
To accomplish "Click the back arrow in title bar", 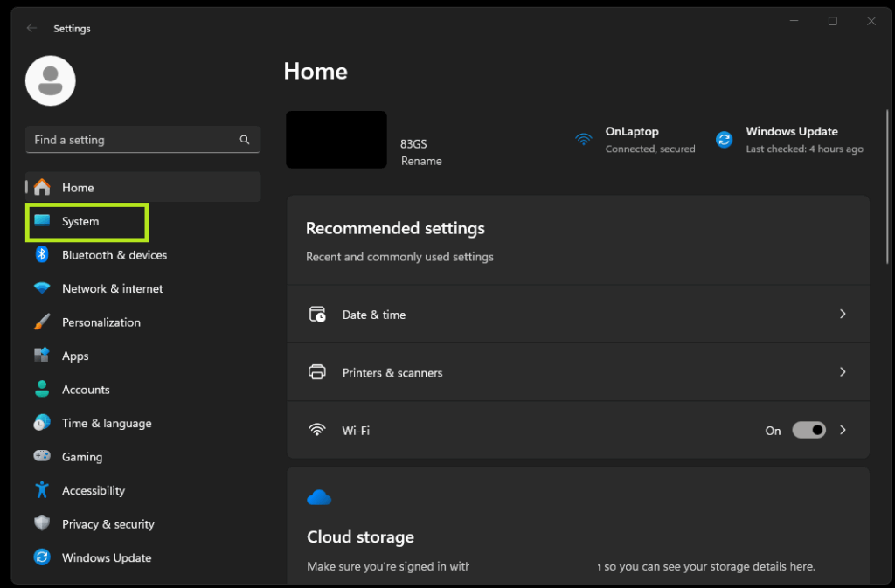I will coord(31,28).
